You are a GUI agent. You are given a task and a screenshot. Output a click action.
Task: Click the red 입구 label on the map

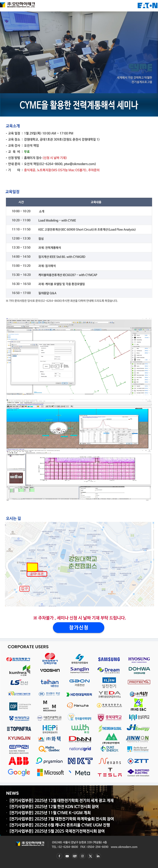pos(25,589)
